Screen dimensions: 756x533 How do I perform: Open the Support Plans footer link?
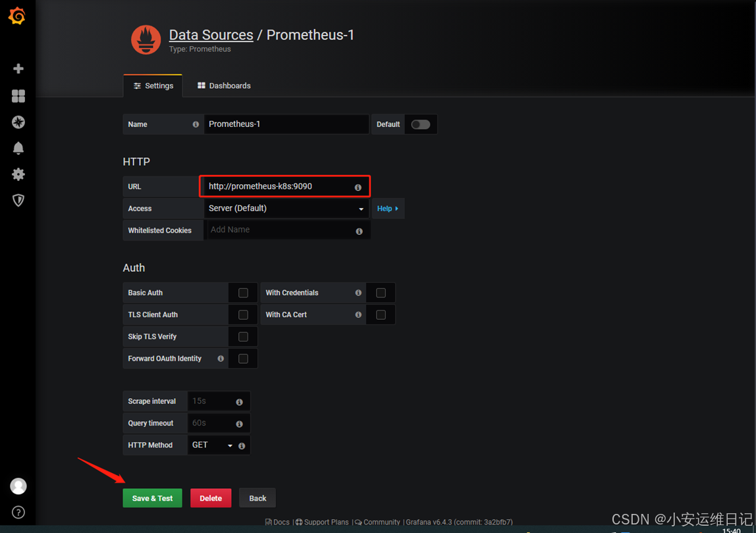pyautogui.click(x=322, y=522)
